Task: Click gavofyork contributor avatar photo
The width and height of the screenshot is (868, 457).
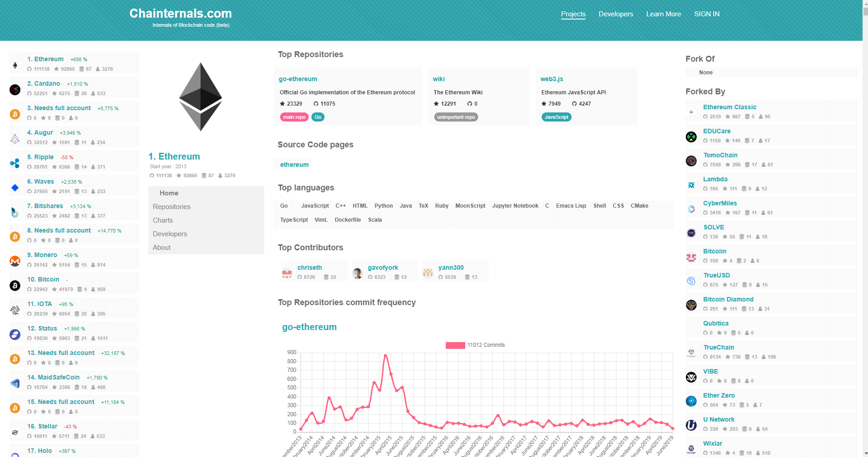Action: pos(357,273)
